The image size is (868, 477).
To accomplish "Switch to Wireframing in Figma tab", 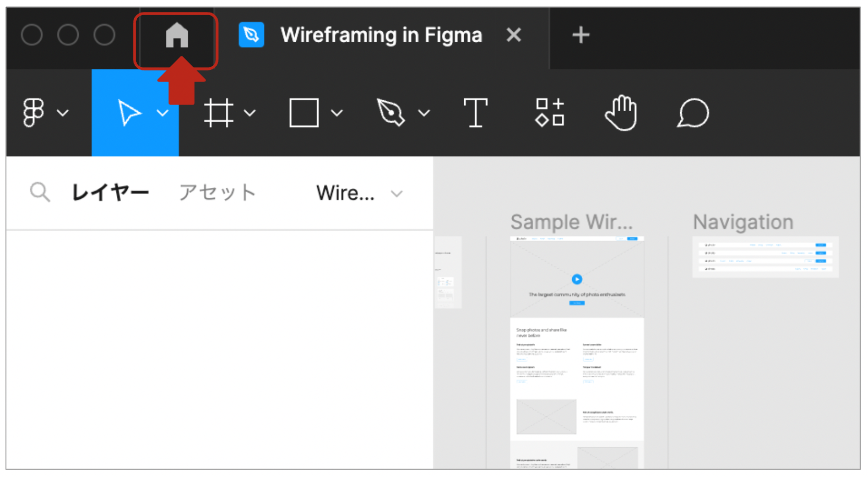I will pyautogui.click(x=381, y=35).
